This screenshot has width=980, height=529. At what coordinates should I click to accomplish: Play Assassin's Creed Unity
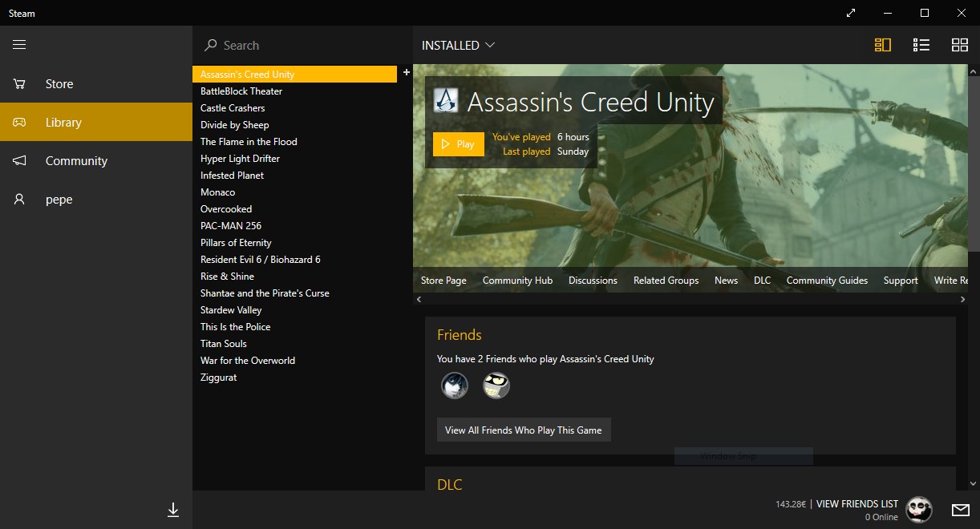coord(459,144)
